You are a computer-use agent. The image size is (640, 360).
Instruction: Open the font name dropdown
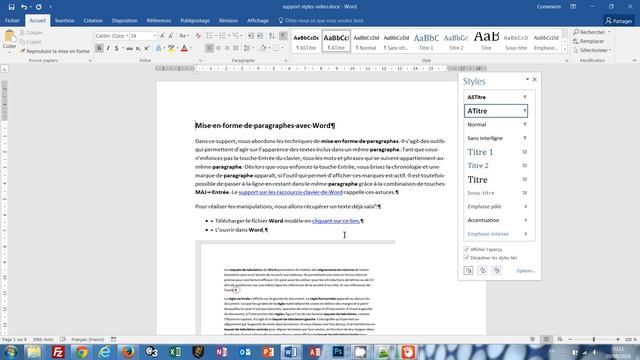pos(127,36)
